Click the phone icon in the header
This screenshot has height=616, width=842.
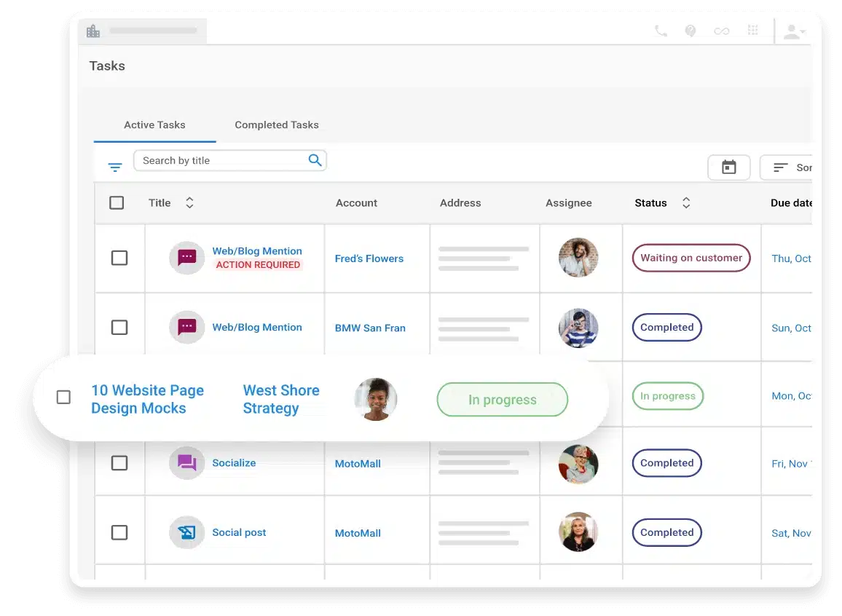pos(661,31)
